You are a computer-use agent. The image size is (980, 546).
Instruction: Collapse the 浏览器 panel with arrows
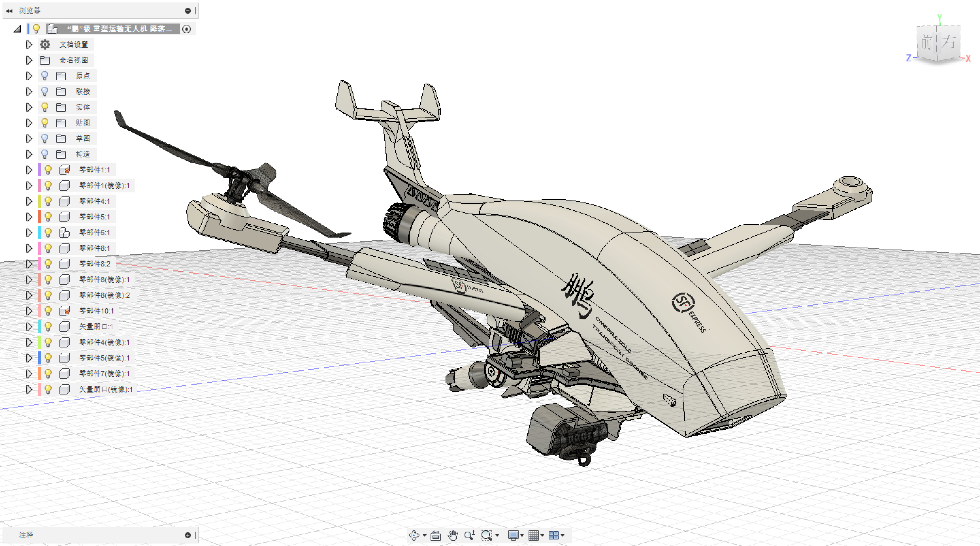(9, 11)
